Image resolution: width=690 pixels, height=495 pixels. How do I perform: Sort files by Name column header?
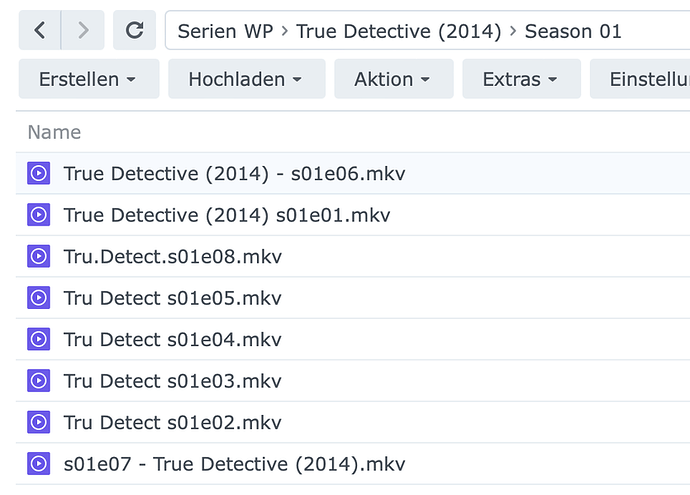click(54, 132)
